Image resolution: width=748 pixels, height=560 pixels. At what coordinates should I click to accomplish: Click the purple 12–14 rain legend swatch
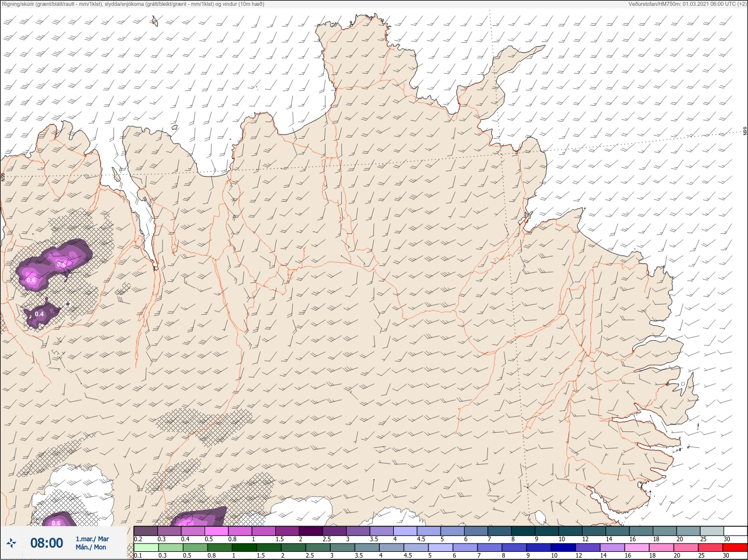coord(587,548)
